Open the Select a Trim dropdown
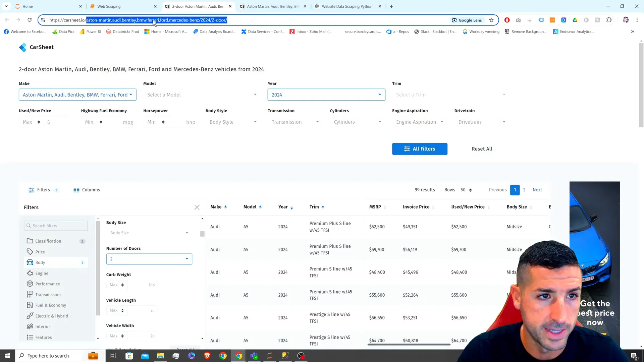 (x=451, y=95)
